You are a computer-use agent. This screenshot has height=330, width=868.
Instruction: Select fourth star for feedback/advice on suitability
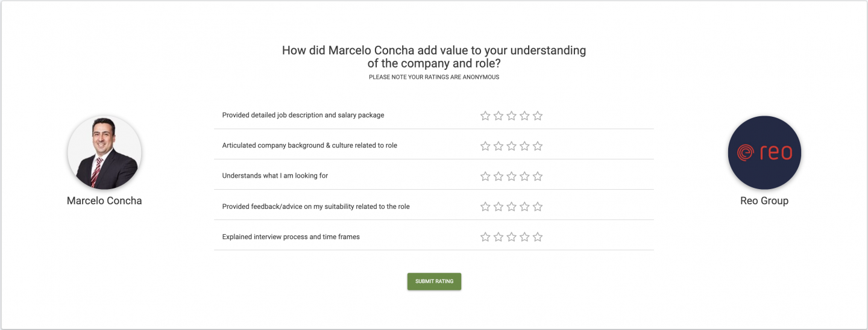[524, 207]
